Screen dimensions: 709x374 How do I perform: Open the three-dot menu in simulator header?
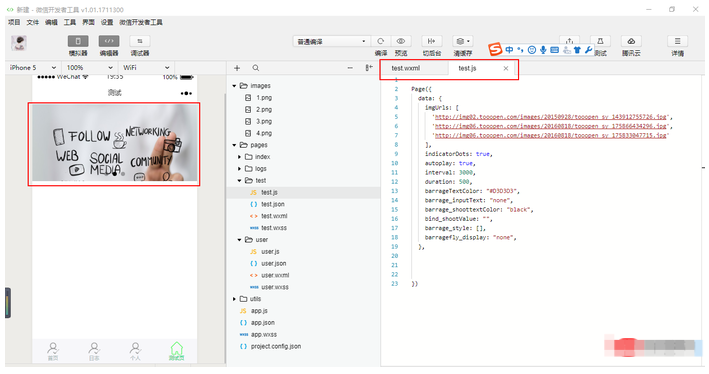click(x=186, y=93)
